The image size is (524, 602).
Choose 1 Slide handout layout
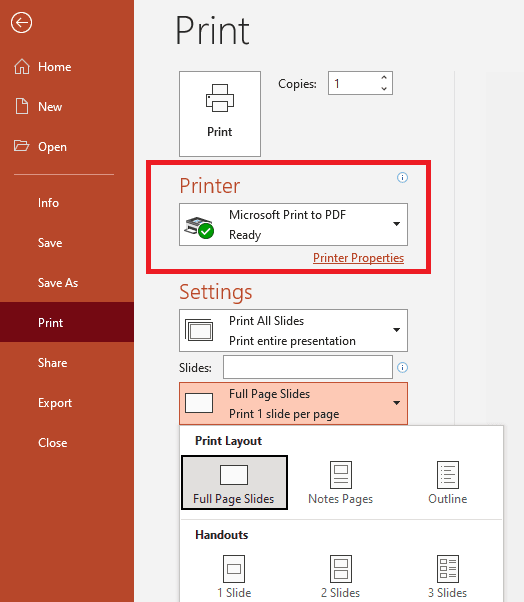234,576
